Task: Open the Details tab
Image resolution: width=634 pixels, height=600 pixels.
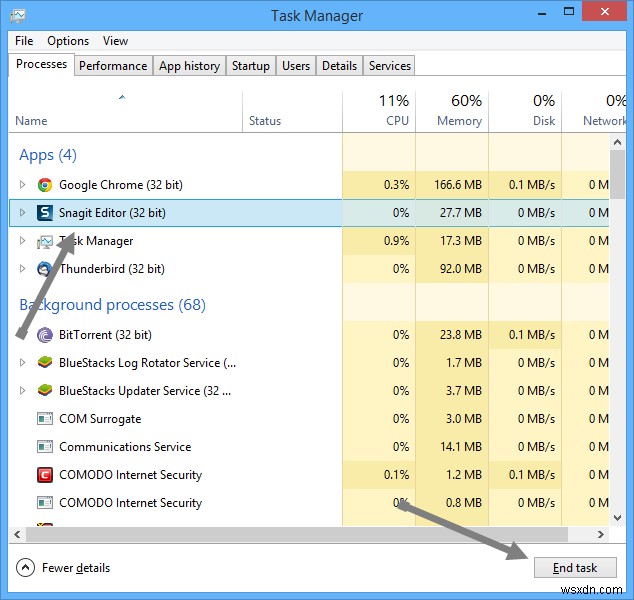Action: (339, 66)
